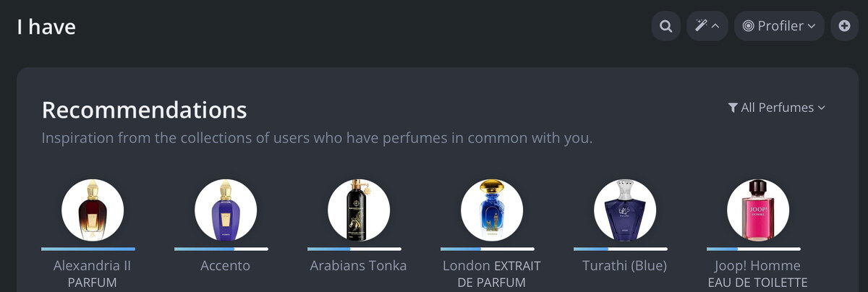Open the All Perfumes filter dropdown
The image size is (868, 292).
pos(776,108)
